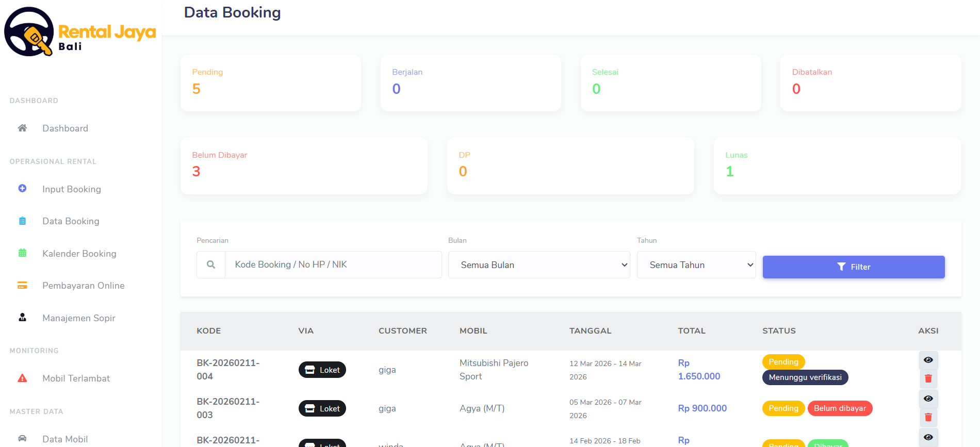Click the driver icon for Manajemen Sopir
The width and height of the screenshot is (980, 447).
pyautogui.click(x=22, y=318)
